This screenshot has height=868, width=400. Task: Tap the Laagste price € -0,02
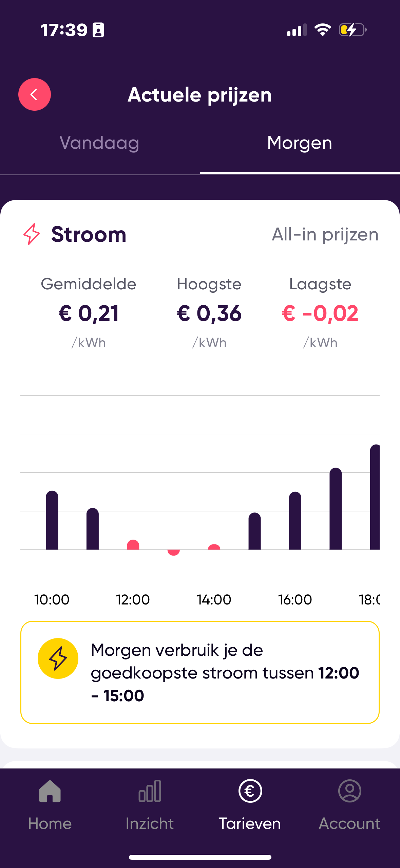coord(320,313)
